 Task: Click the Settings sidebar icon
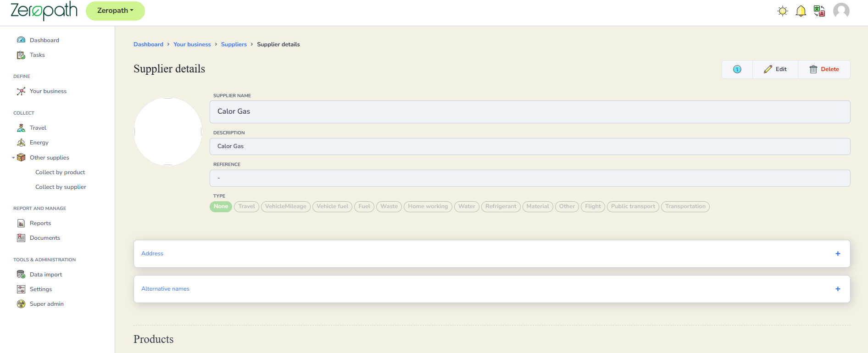click(x=21, y=289)
